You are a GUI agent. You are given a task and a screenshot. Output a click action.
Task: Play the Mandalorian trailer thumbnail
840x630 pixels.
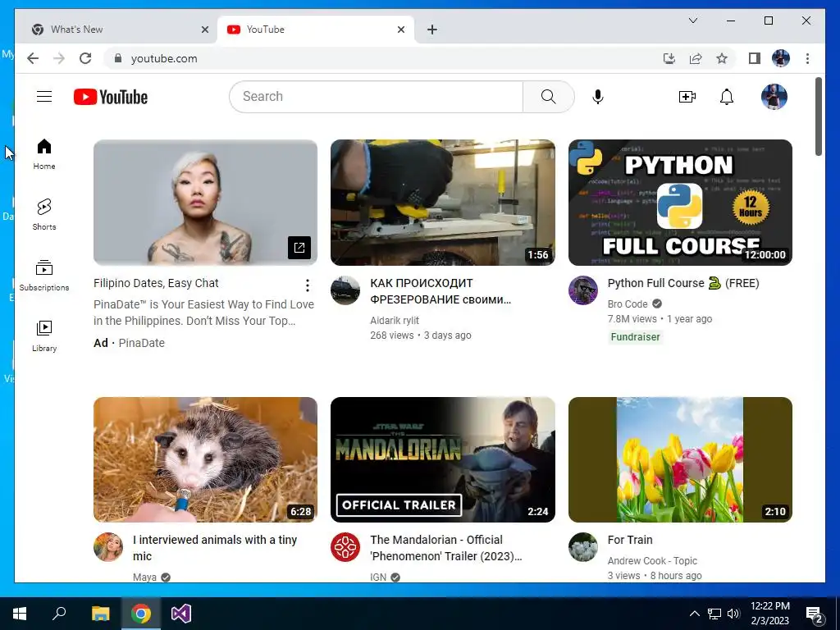click(442, 459)
